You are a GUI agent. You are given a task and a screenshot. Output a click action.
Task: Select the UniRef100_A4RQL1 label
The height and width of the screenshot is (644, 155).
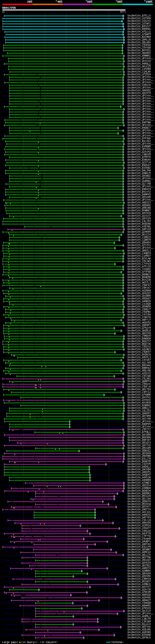139,64
